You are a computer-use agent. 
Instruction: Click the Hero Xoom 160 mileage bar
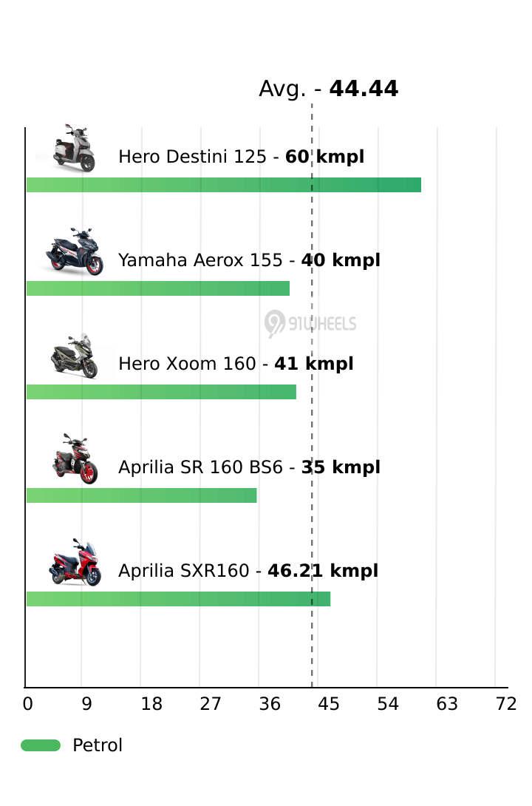[x=161, y=392]
